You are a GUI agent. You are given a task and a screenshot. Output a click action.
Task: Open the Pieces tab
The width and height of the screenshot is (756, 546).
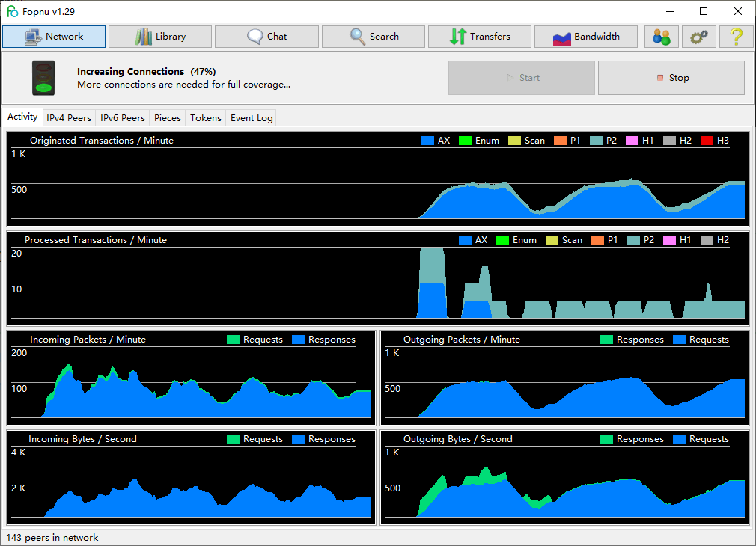pos(168,118)
